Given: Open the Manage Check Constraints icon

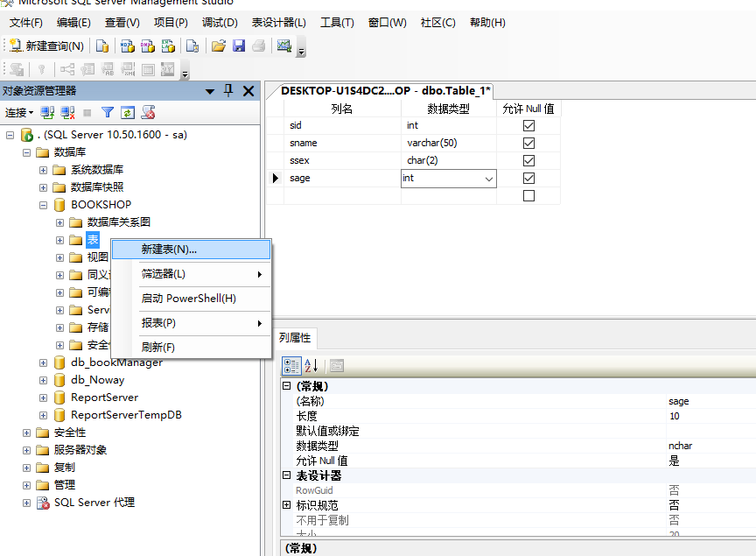Looking at the screenshot, I should coord(148,69).
